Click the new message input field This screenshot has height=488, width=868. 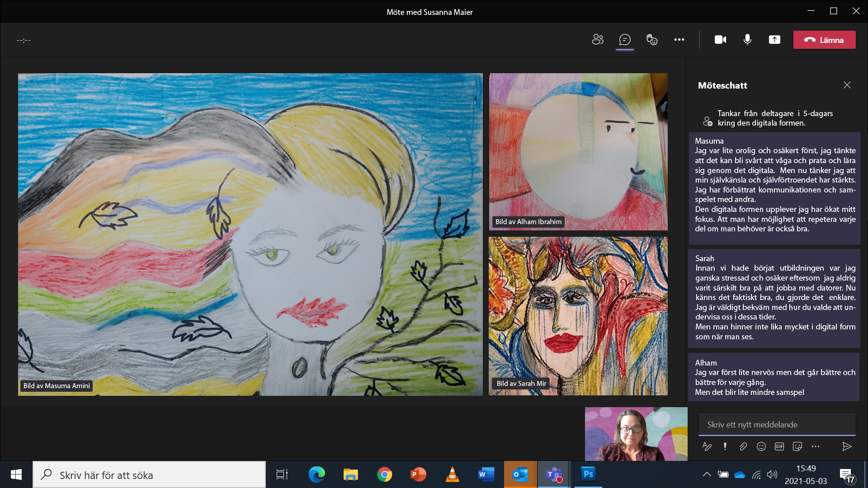[x=777, y=424]
